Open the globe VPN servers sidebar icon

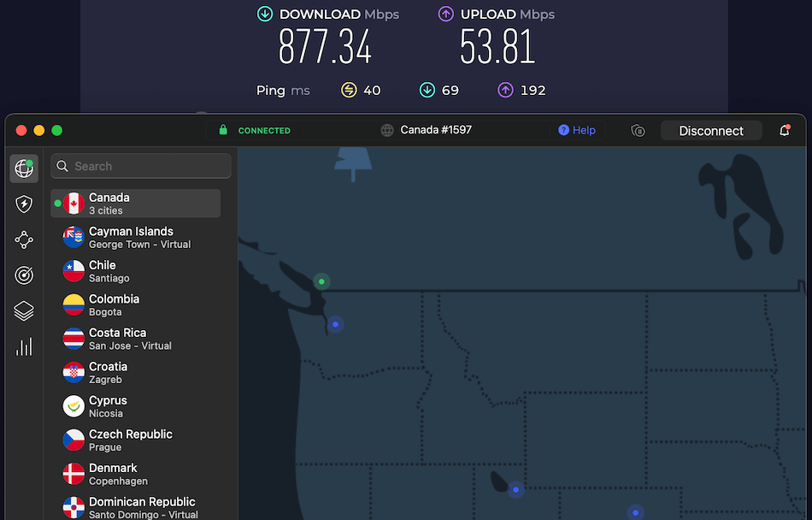pos(24,168)
